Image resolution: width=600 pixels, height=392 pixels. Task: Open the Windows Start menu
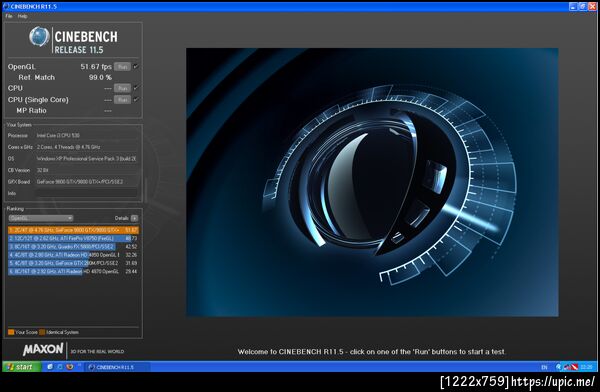(x=22, y=367)
